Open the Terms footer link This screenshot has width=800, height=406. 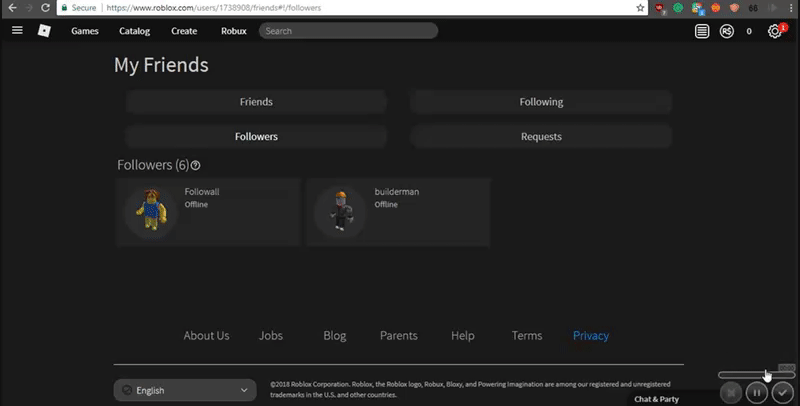tap(527, 336)
